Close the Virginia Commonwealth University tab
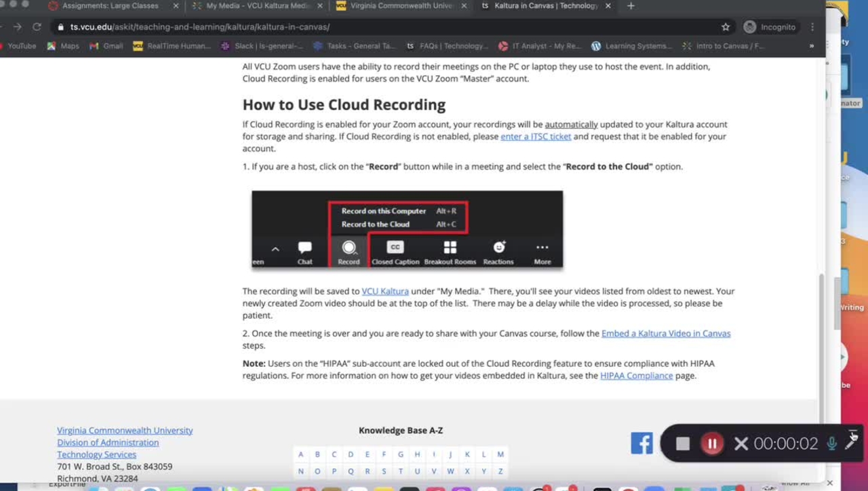The image size is (868, 491). click(465, 6)
